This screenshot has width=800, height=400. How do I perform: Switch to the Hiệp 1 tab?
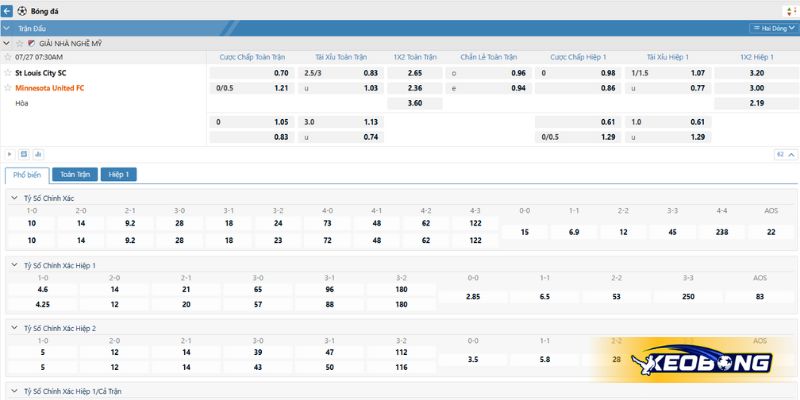coord(118,174)
